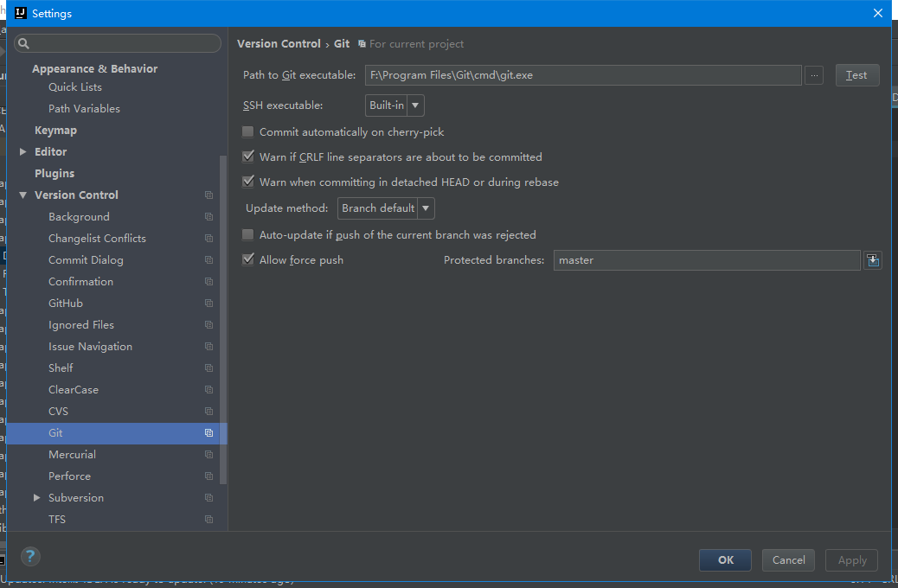Viewport: 898px width, 588px height.
Task: Expand the Subversion tree node
Action: coord(36,497)
